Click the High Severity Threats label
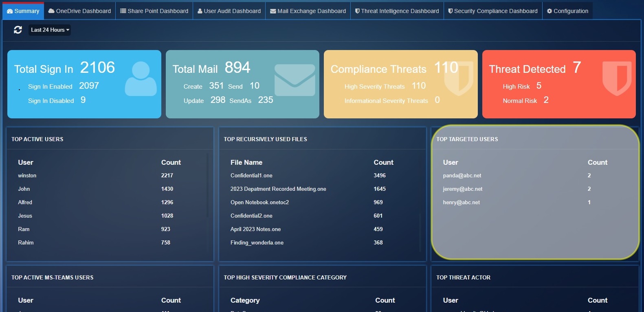The image size is (644, 312). click(x=375, y=87)
